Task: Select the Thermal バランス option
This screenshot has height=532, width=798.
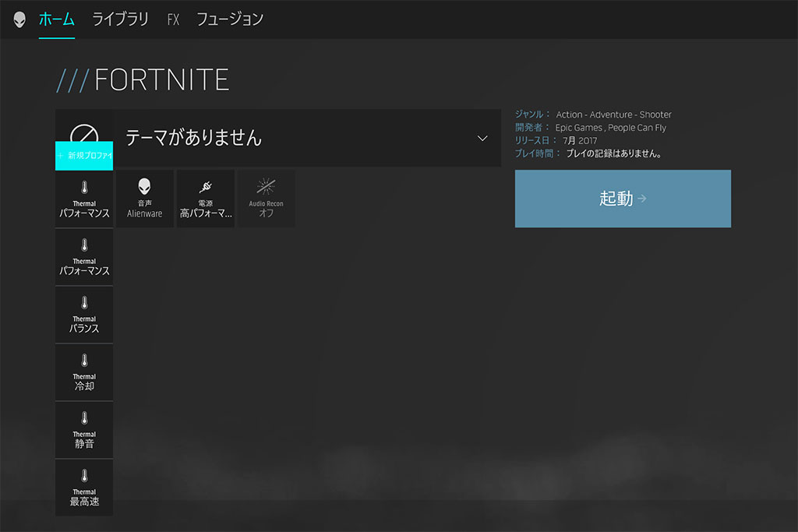Action: pos(84,315)
